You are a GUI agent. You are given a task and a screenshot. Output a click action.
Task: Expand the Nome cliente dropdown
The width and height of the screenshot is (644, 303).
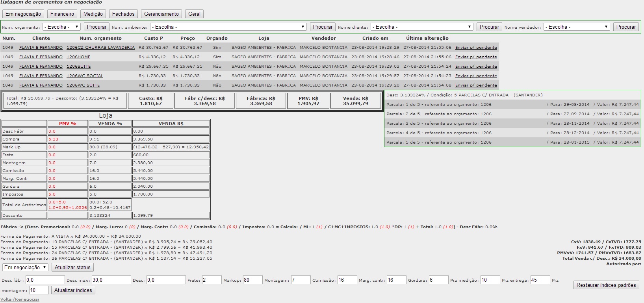click(422, 27)
